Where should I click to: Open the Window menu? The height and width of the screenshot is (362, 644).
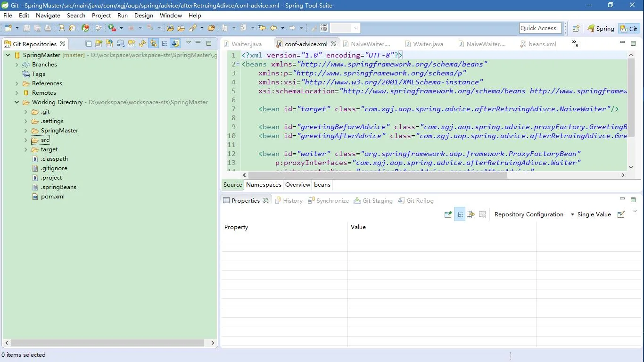pyautogui.click(x=171, y=15)
